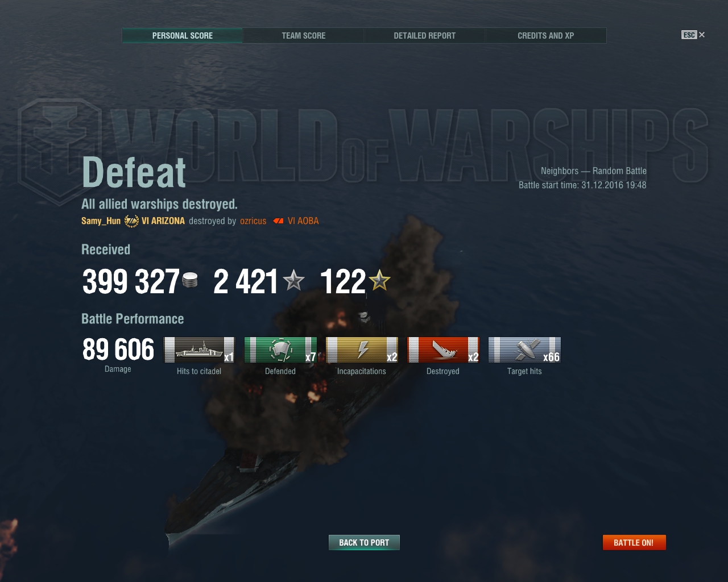Click the Back to Port button
The width and height of the screenshot is (728, 582).
[364, 542]
